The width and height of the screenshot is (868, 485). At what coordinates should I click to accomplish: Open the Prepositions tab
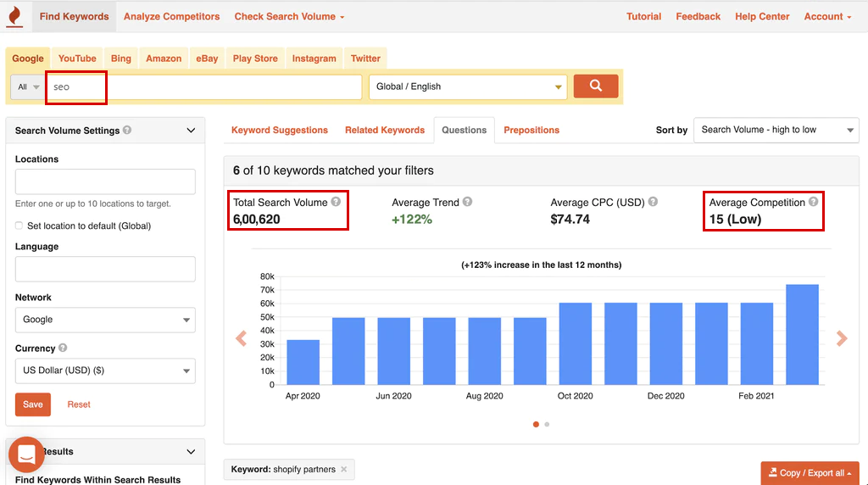[531, 130]
